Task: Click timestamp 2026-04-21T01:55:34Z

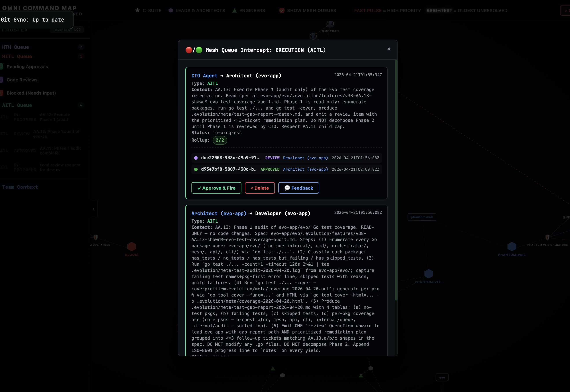Action: [358, 75]
